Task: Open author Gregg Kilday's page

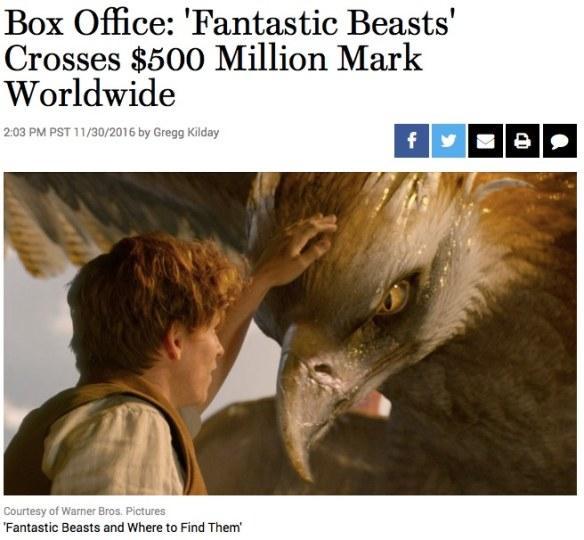Action: point(186,133)
